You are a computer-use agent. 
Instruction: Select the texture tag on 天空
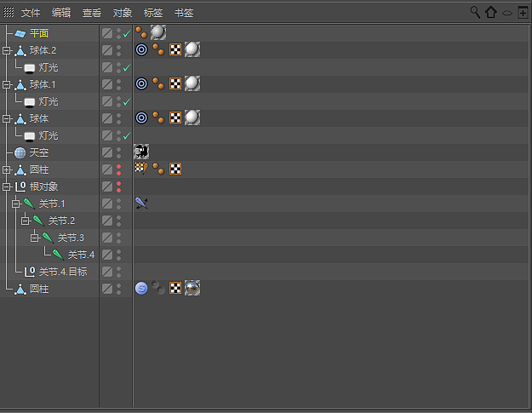click(x=141, y=152)
